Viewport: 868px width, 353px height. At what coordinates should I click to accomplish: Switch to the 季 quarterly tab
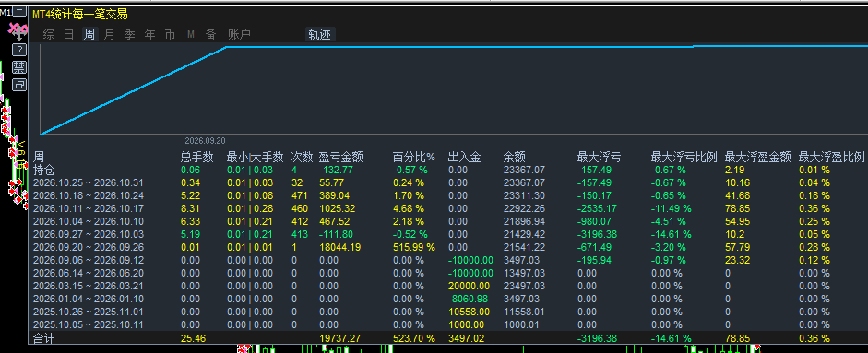pos(129,34)
